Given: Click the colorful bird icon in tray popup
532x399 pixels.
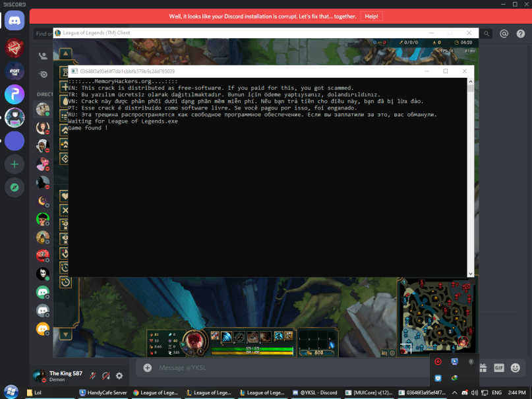Looking at the screenshot, I should (x=455, y=378).
